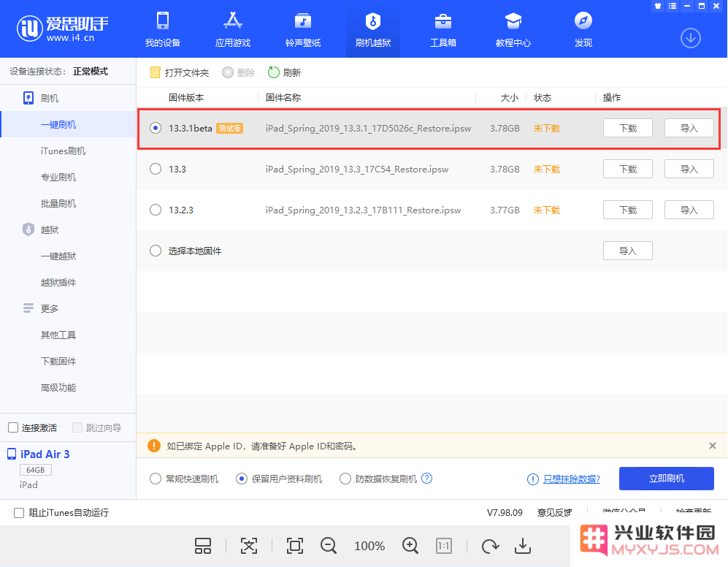Select firmware 13.2.3 radio button
The width and height of the screenshot is (728, 567).
click(x=156, y=210)
